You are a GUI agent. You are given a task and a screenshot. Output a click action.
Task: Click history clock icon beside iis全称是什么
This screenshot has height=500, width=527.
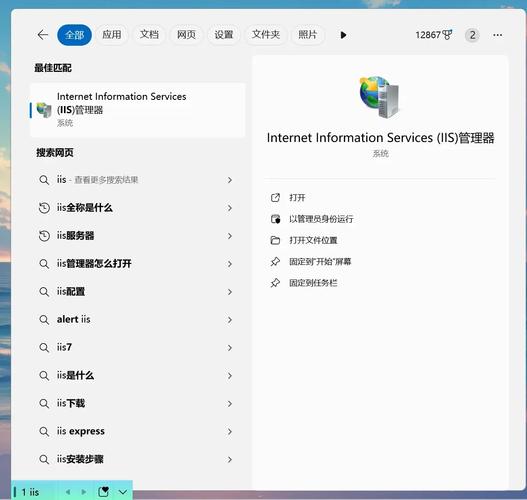click(44, 208)
